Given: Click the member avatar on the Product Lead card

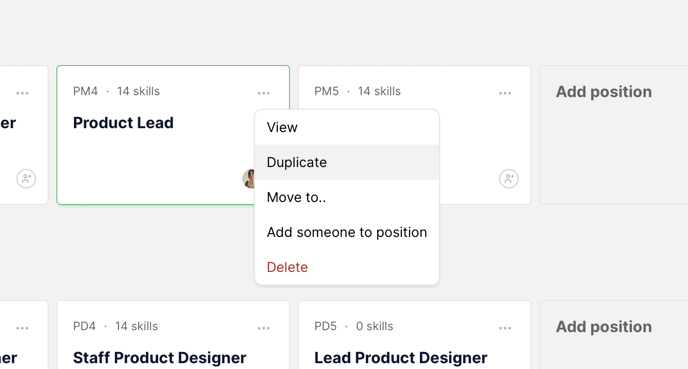Looking at the screenshot, I should (x=249, y=179).
